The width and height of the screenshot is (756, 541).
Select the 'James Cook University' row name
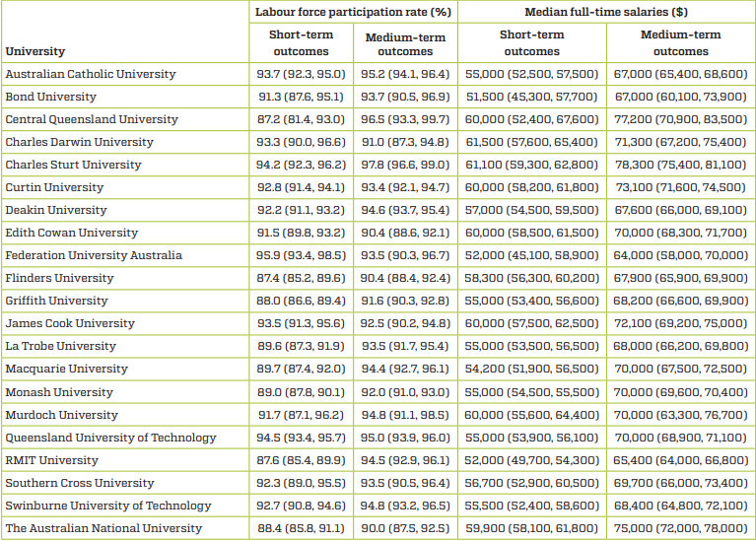point(70,323)
